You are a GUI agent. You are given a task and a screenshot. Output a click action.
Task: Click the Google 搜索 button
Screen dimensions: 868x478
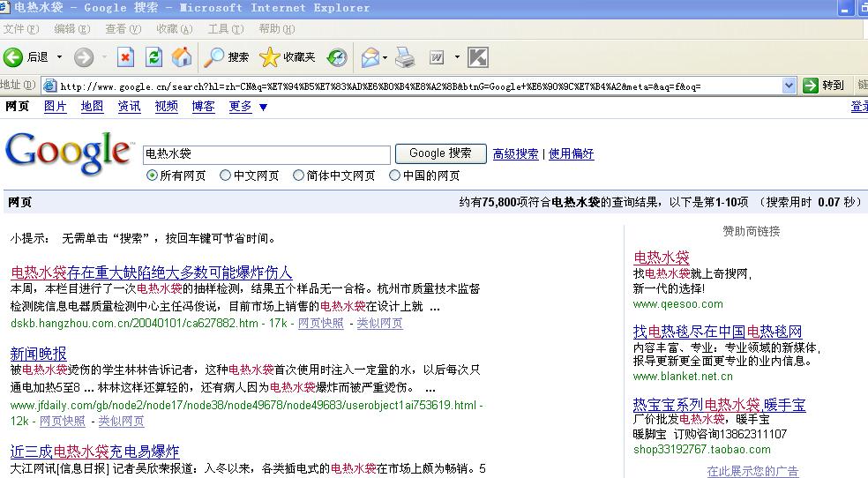[x=441, y=153]
